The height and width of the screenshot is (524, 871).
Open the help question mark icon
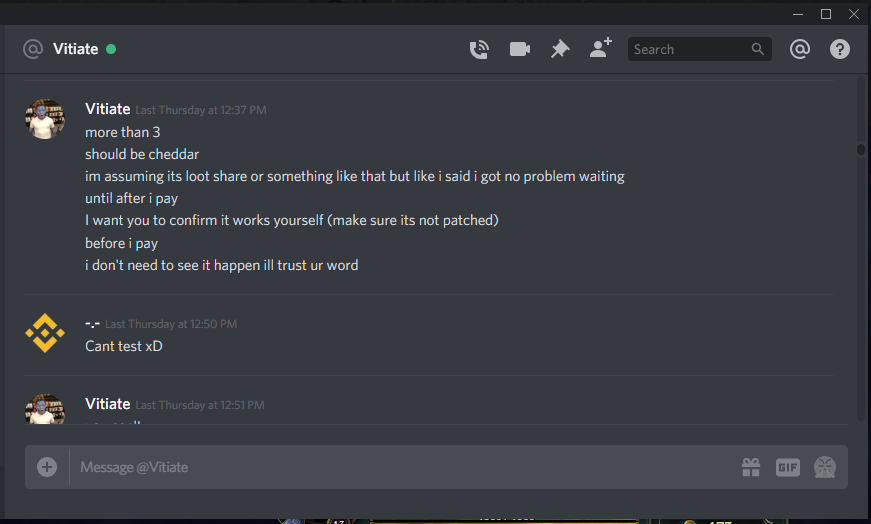pyautogui.click(x=839, y=49)
